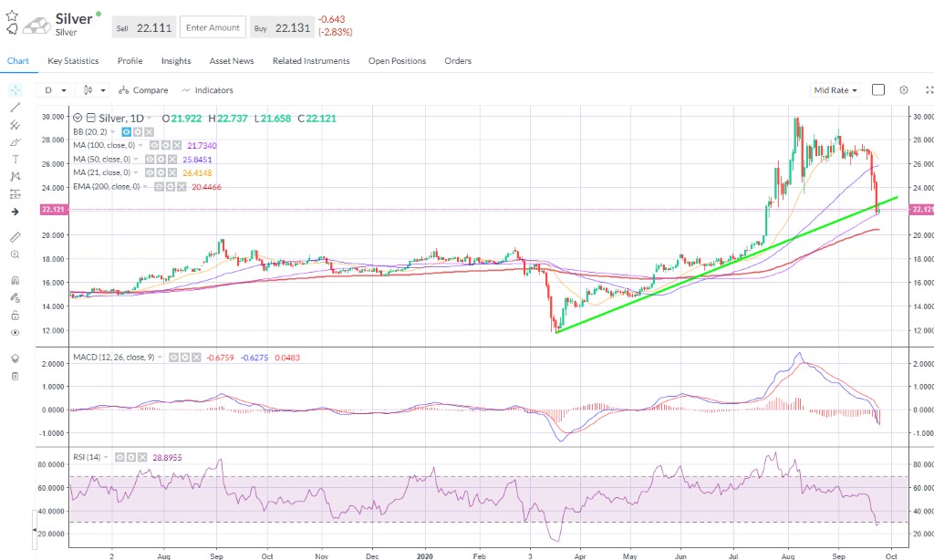Open the Asset News tab
The image size is (934, 560).
coord(232,61)
